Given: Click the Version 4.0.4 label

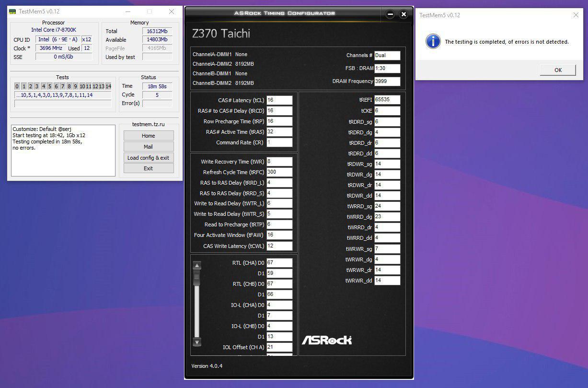Looking at the screenshot, I should pyautogui.click(x=207, y=366).
